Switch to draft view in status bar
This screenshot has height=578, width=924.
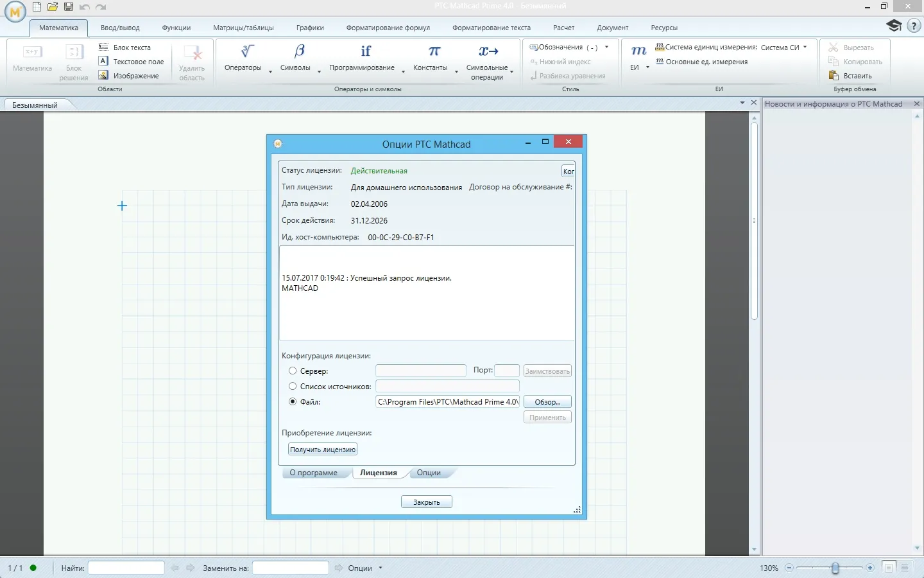click(905, 568)
